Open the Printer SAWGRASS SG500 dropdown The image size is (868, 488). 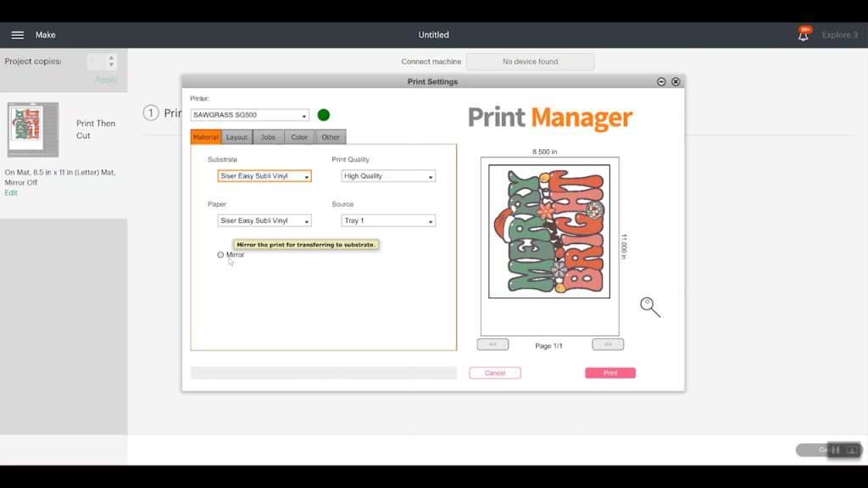[250, 115]
